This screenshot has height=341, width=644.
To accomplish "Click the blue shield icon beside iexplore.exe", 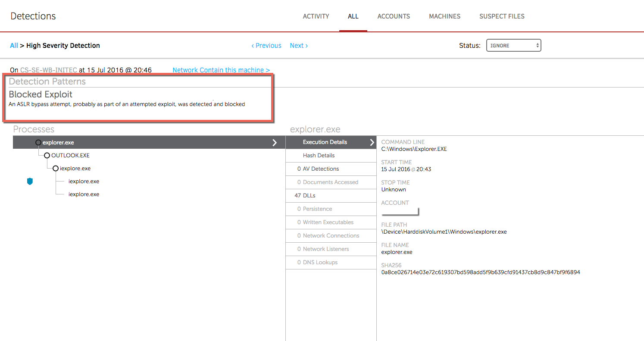I will point(30,182).
